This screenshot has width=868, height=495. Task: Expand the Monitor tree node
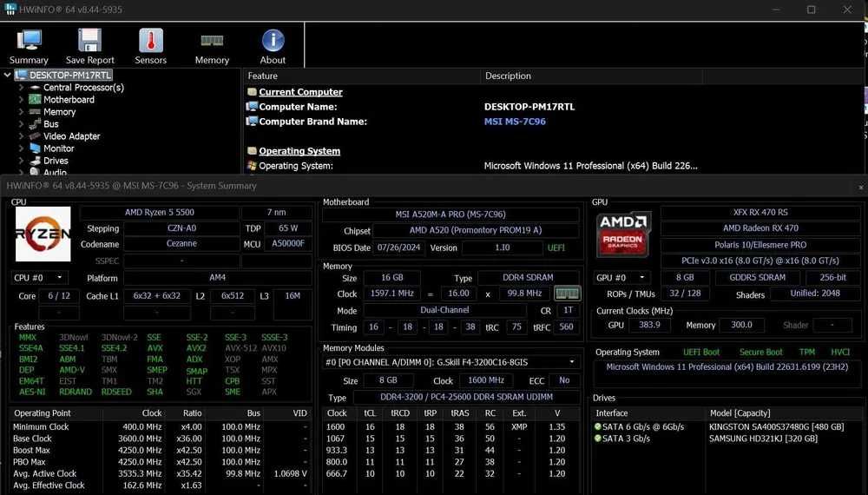[x=21, y=148]
